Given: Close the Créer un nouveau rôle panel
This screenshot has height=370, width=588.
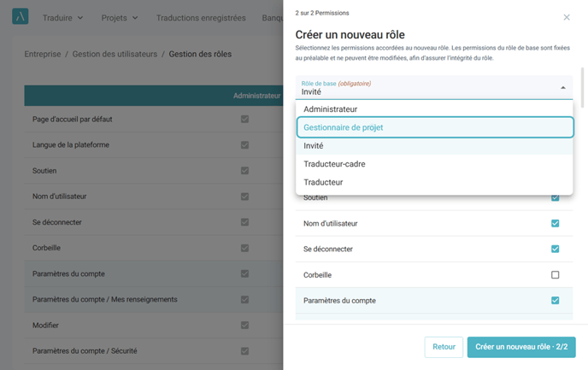Looking at the screenshot, I should click(567, 17).
